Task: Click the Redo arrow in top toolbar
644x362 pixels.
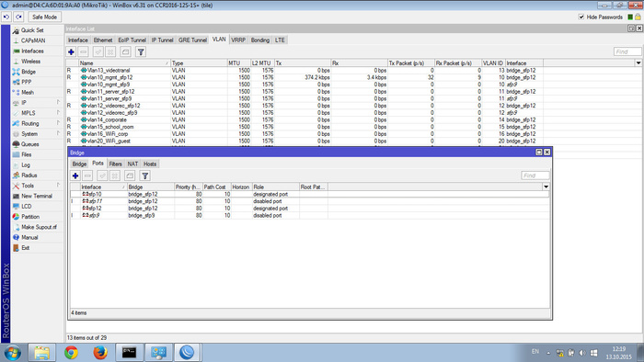Action: point(18,17)
